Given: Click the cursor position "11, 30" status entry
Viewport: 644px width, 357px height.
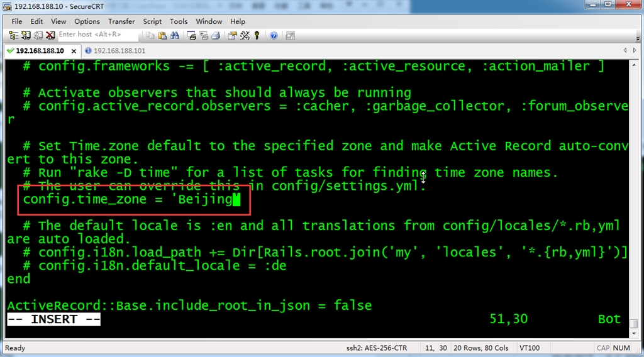Looking at the screenshot, I should tap(436, 348).
